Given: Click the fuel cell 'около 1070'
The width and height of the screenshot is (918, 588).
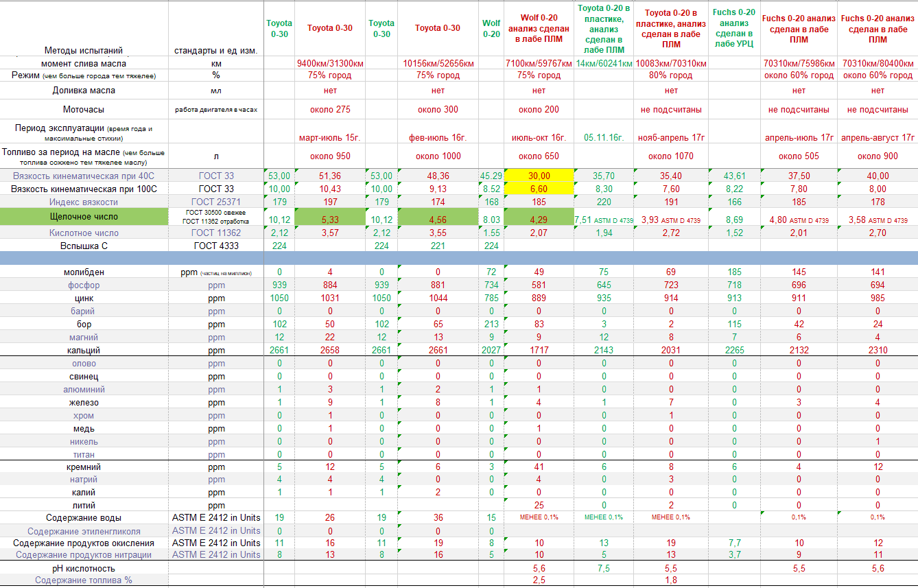Looking at the screenshot, I should click(671, 156).
